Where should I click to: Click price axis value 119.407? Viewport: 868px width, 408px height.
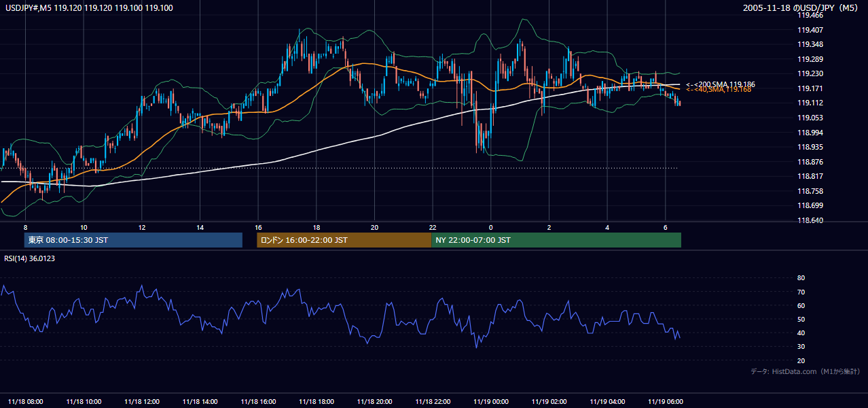810,30
